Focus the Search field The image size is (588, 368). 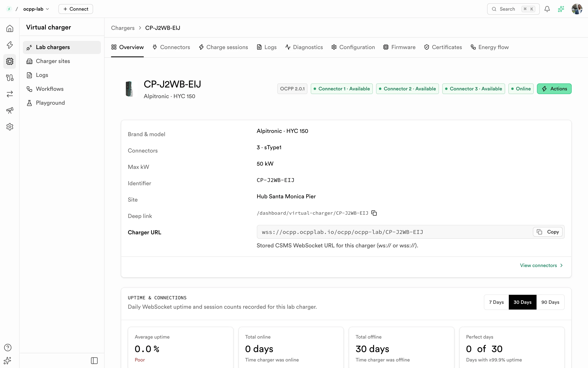513,9
